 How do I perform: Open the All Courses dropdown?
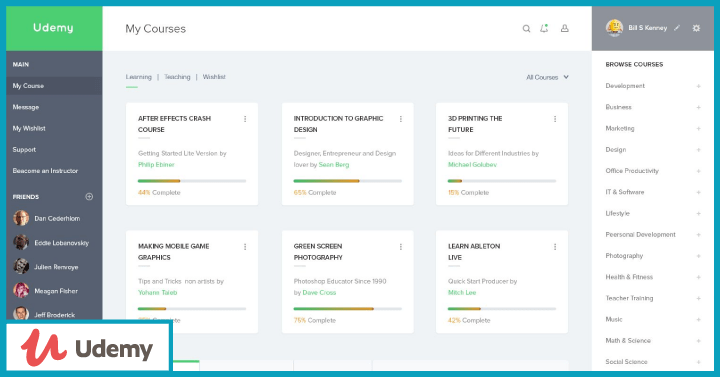pyautogui.click(x=547, y=77)
